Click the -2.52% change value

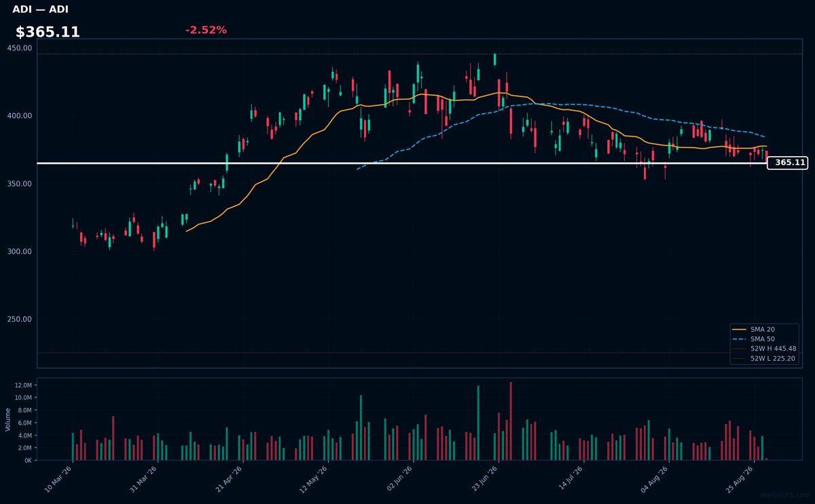(206, 30)
